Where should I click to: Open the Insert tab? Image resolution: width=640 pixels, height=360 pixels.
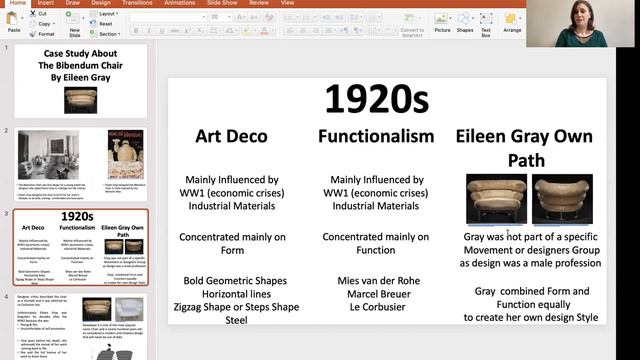(45, 3)
